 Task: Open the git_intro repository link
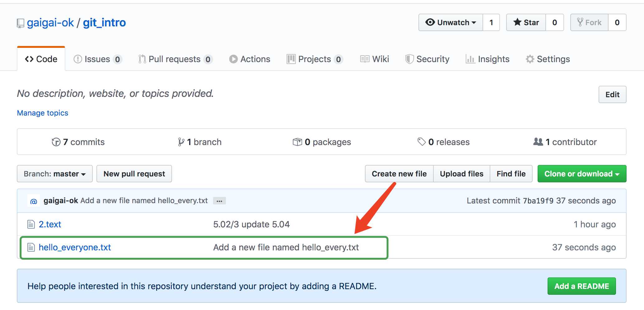[x=104, y=23]
